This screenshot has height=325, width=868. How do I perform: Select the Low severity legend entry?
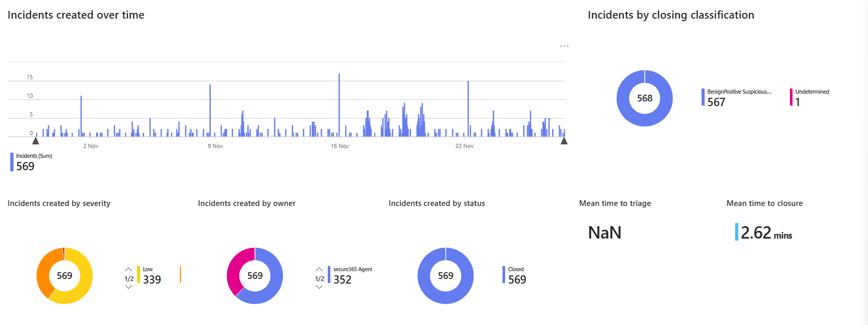click(151, 275)
